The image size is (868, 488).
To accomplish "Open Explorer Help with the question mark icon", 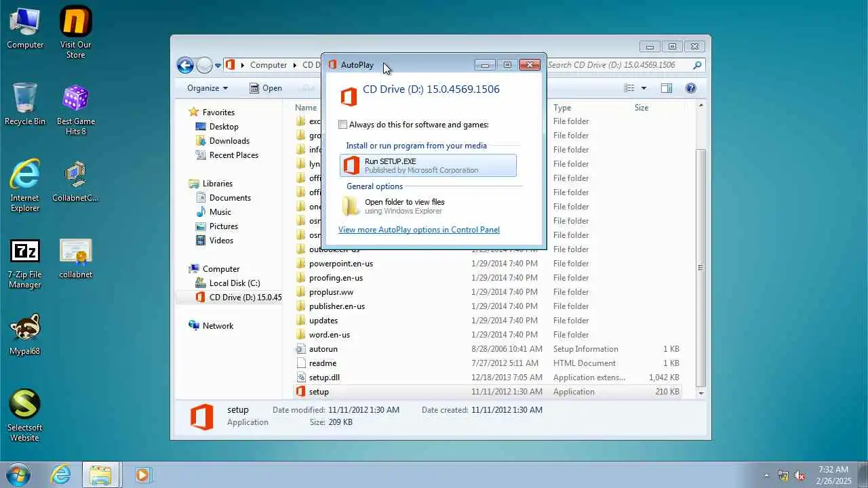I will pos(691,88).
